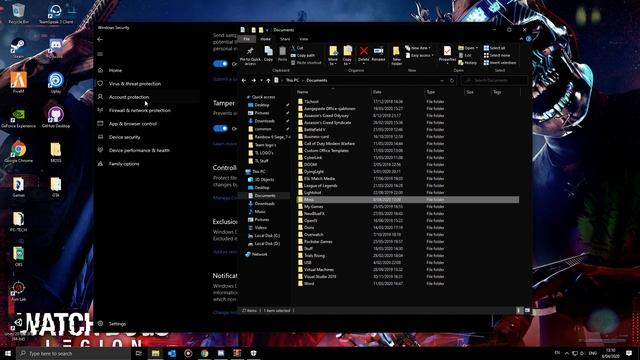The height and width of the screenshot is (360, 640).
Task: Expand Copy to dropdown
Action: pos(347,62)
